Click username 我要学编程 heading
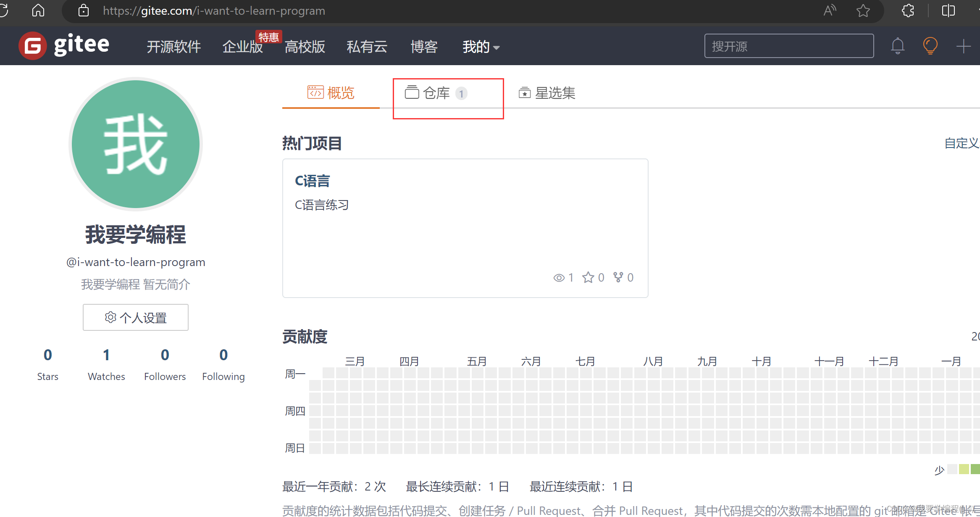980x517 pixels. 136,235
